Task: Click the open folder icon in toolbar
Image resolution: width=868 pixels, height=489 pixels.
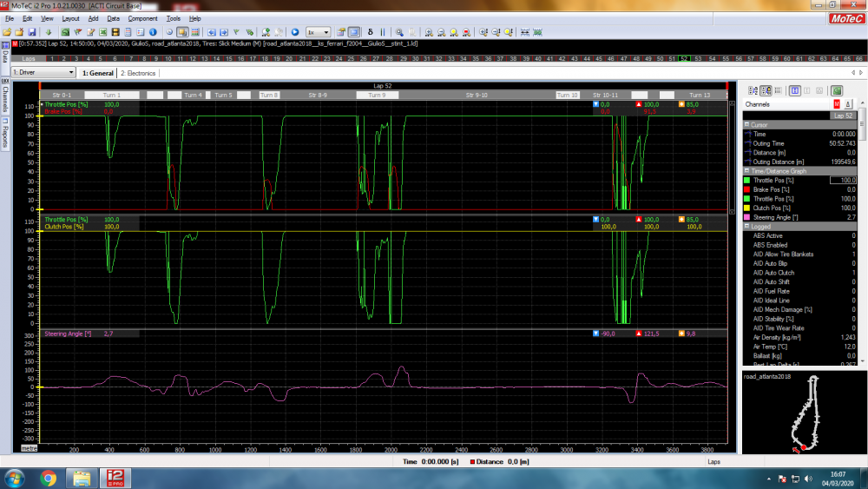Action: point(7,32)
